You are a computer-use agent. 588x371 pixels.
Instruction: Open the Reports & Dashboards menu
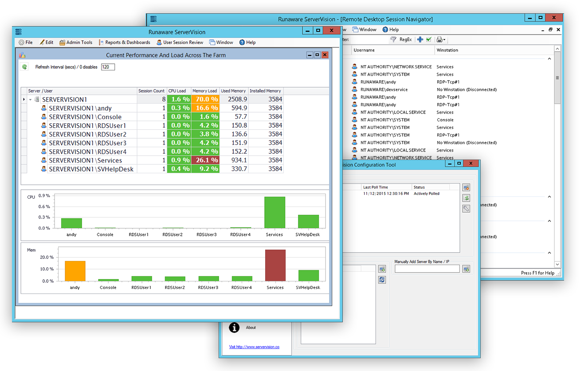(124, 43)
